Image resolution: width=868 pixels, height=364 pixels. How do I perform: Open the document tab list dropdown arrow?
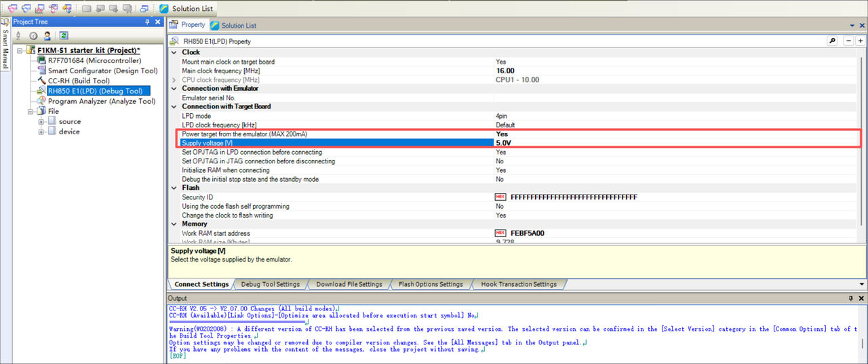852,26
